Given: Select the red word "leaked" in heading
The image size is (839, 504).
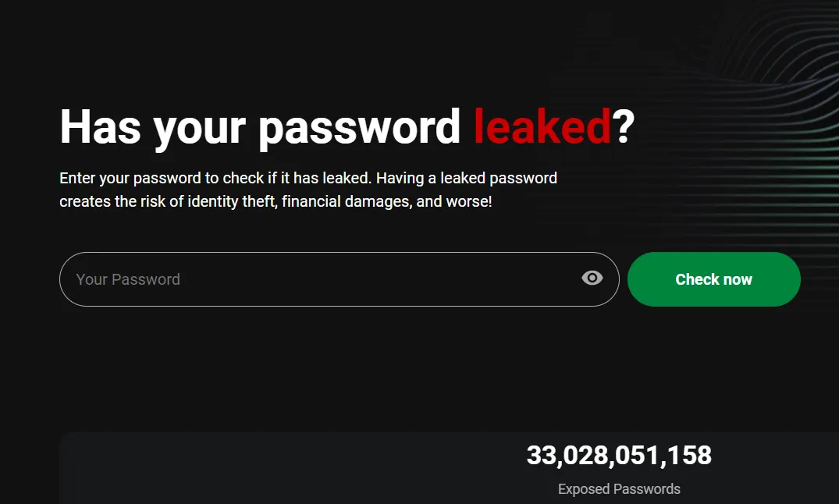Looking at the screenshot, I should point(542,127).
